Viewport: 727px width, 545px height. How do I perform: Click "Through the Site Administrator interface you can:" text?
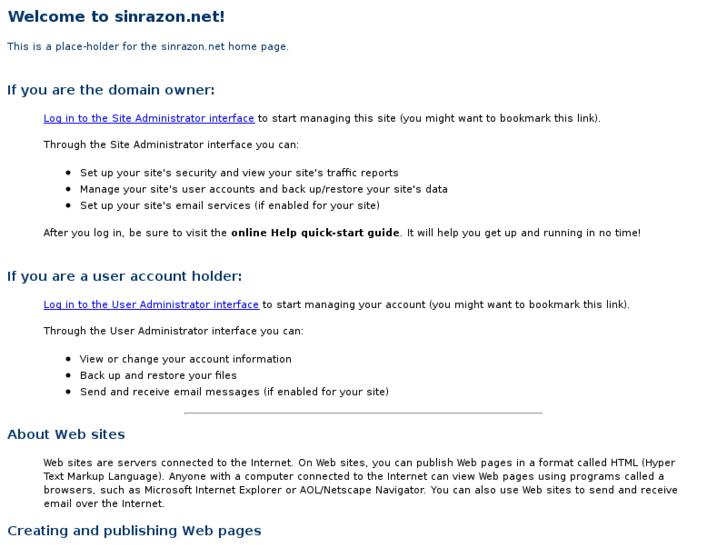171,144
